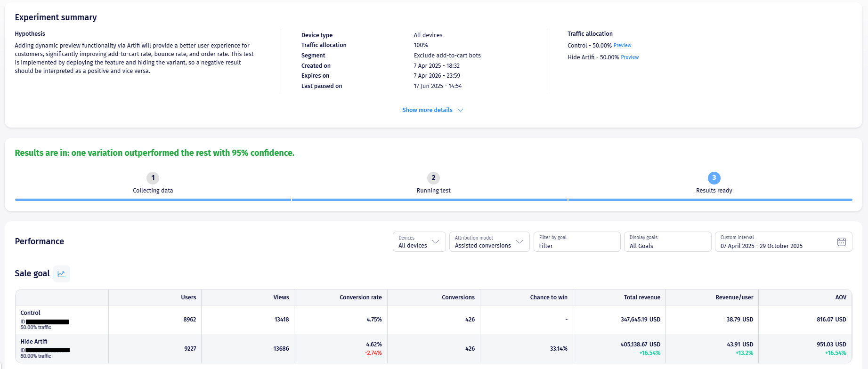Click the Filter by goal field
Screen dimensions: 868x369
click(x=576, y=242)
